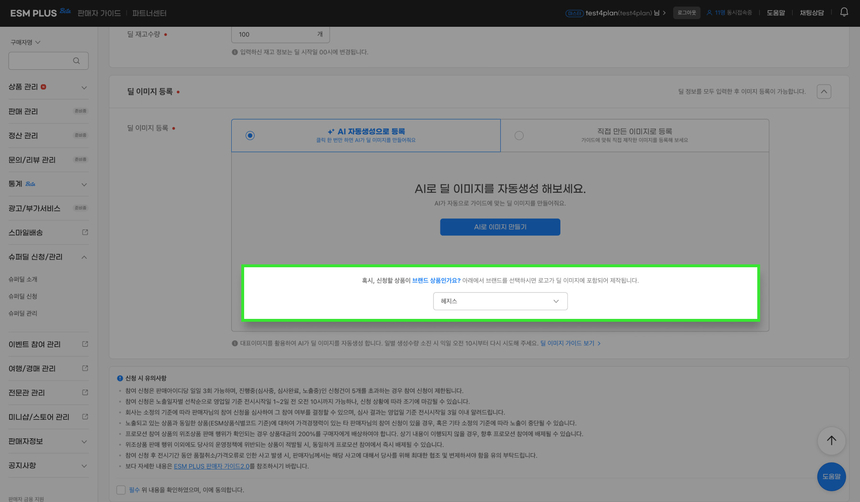The image size is (860, 502).
Task: Open 슈퍼딜 관리 submenu item
Action: pyautogui.click(x=23, y=313)
